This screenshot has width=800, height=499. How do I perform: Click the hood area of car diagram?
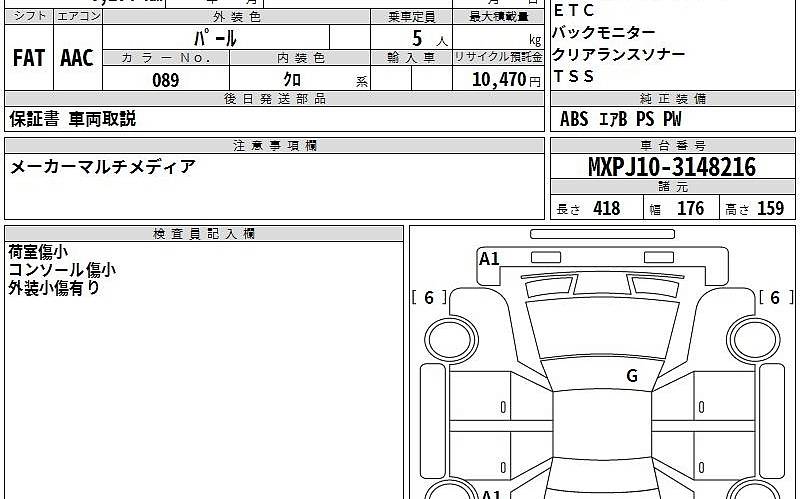[x=602, y=329]
